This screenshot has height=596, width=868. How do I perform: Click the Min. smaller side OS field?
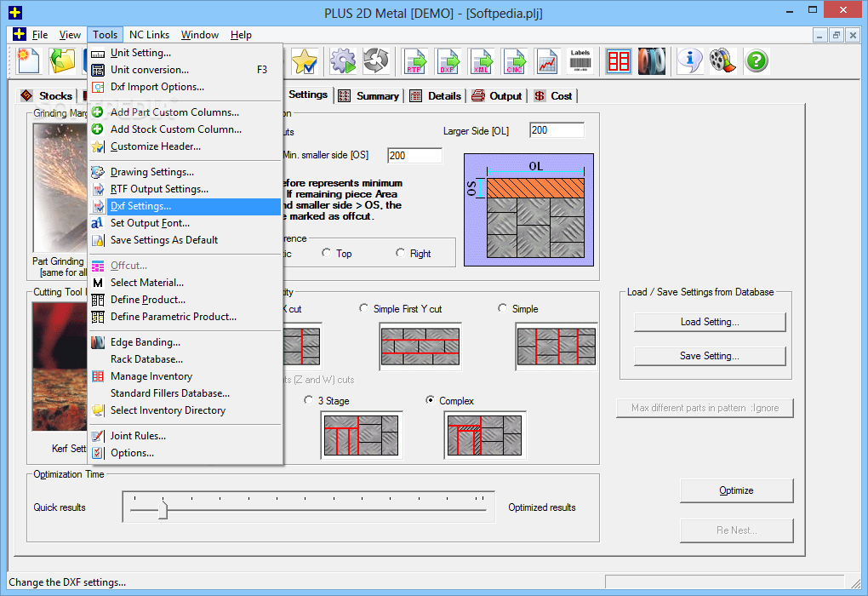414,156
